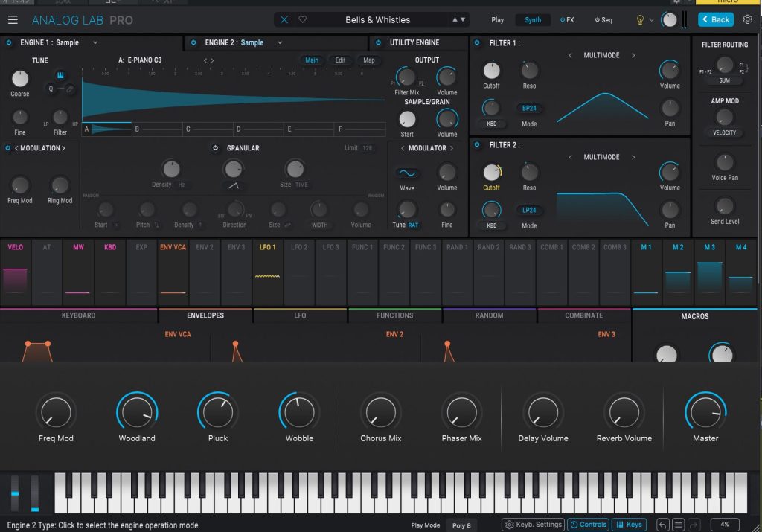Screen dimensions: 762x532
Task: Open settings with the gear icon
Action: pyautogui.click(x=747, y=20)
